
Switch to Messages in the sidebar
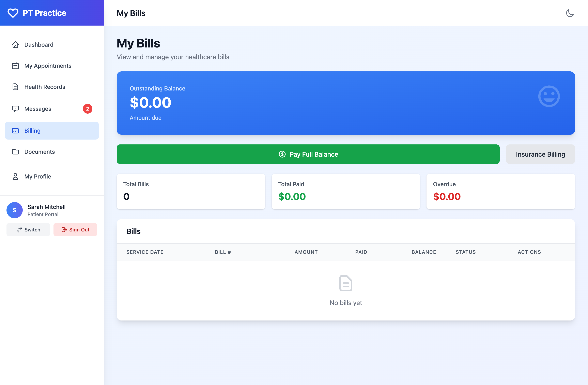pos(37,109)
